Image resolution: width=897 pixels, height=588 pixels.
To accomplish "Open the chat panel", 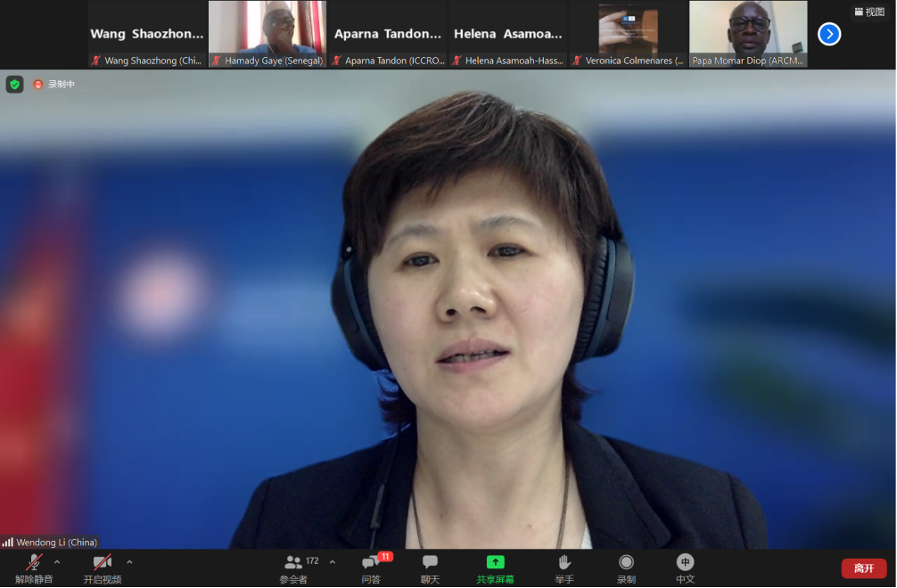I will (430, 562).
